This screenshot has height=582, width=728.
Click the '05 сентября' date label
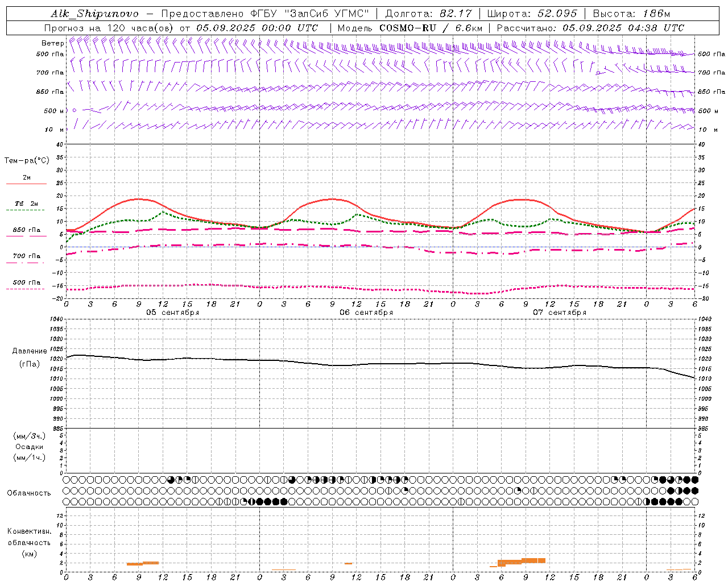click(x=173, y=312)
